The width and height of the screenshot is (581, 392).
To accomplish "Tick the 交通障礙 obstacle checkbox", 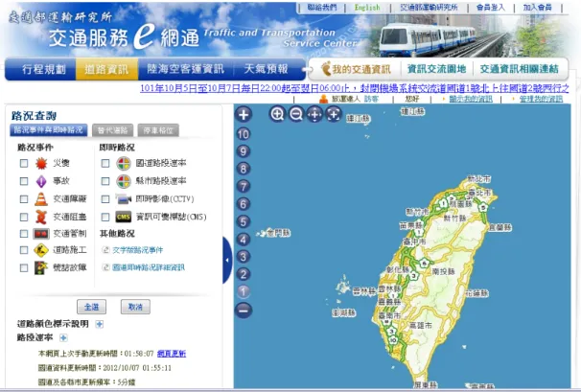I will 24,199.
